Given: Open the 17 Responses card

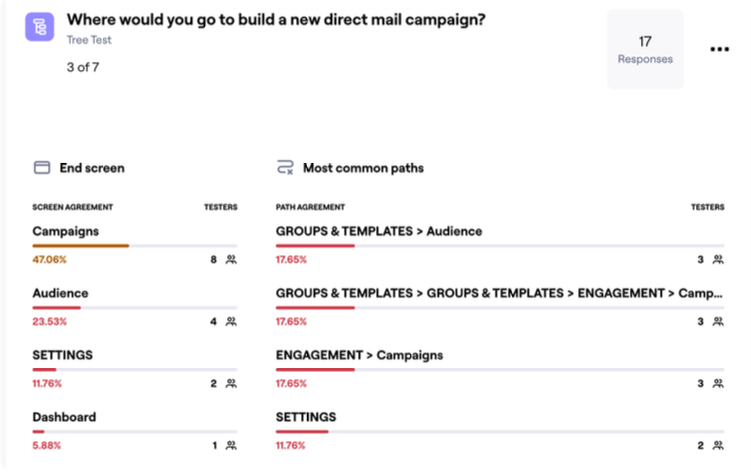Looking at the screenshot, I should (645, 50).
